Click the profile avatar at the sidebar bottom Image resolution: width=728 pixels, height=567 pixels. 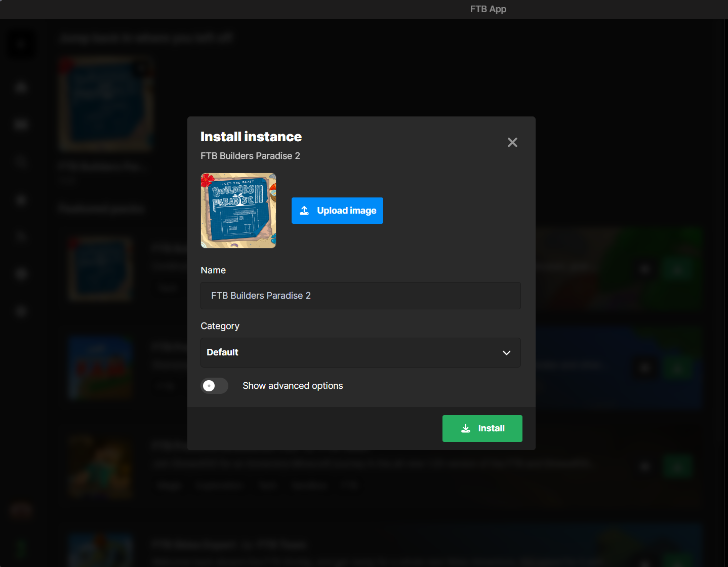coord(21,511)
